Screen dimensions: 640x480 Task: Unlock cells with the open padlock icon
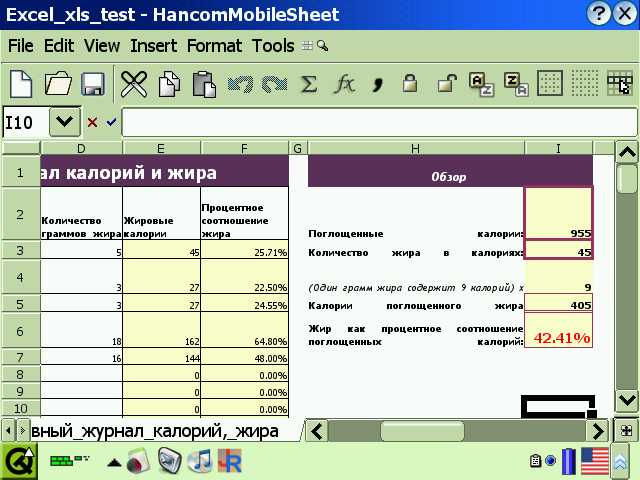(x=447, y=83)
